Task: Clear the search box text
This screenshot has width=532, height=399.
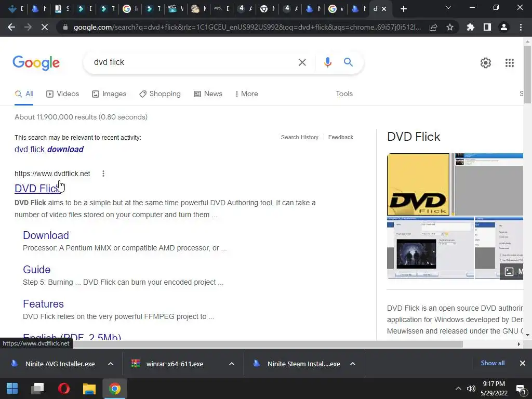Action: [302, 62]
